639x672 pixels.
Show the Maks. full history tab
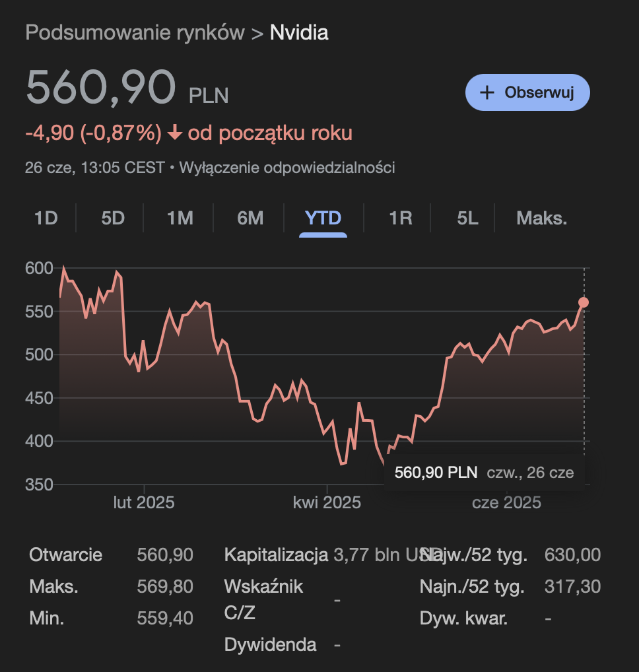coord(541,218)
